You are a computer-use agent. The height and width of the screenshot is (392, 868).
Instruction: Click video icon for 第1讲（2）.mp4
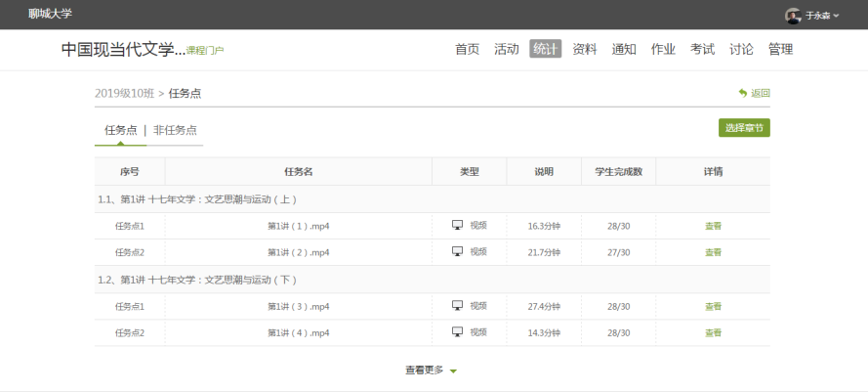pos(457,251)
